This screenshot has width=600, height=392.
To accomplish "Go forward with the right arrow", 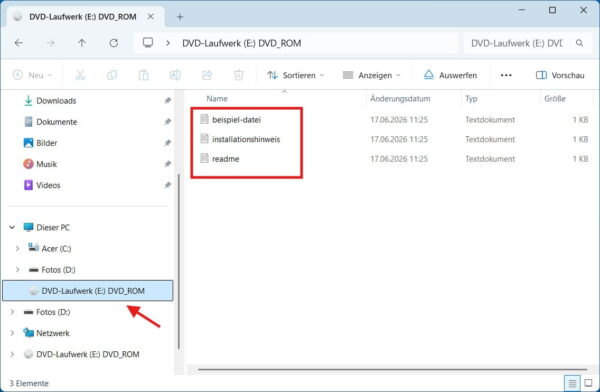I will (x=50, y=43).
